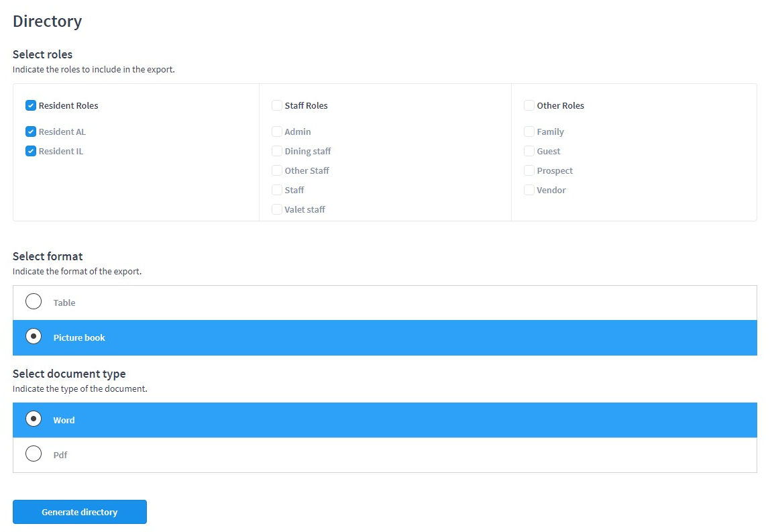Check the Vendor role checkbox
Screen dimensions: 770x532
click(529, 190)
